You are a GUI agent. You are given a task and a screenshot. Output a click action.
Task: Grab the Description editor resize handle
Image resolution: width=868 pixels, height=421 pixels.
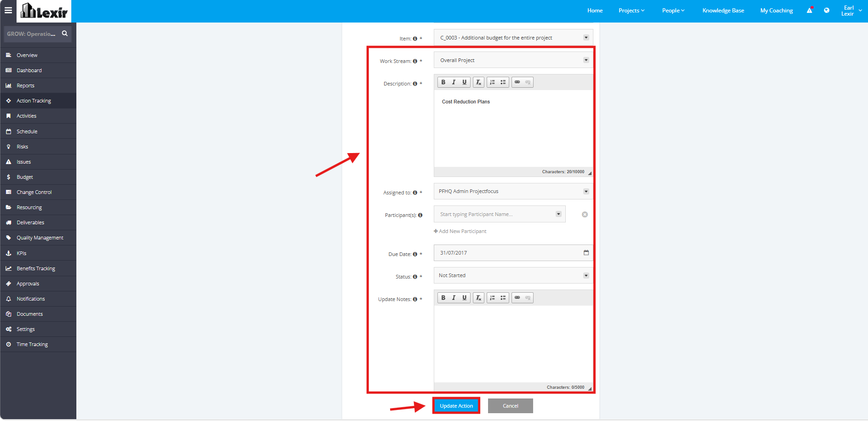coord(590,173)
